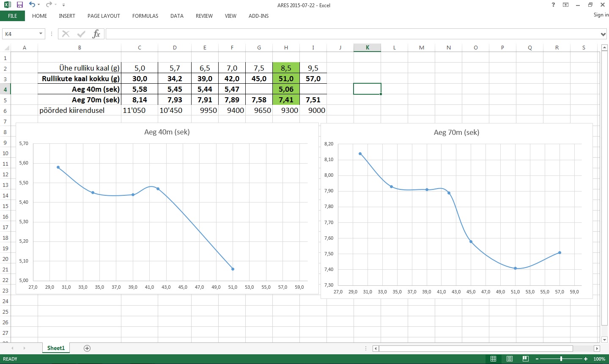The image size is (609, 364).
Task: Click the Insert Function fx icon
Action: click(96, 34)
